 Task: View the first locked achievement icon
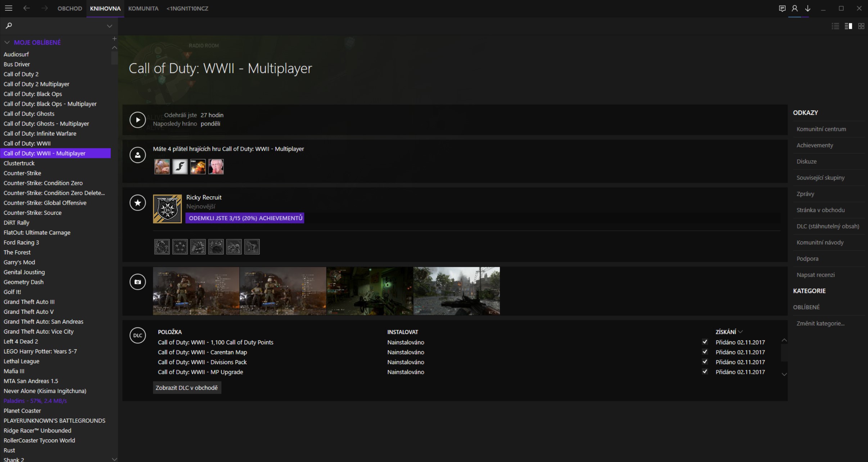pos(162,247)
